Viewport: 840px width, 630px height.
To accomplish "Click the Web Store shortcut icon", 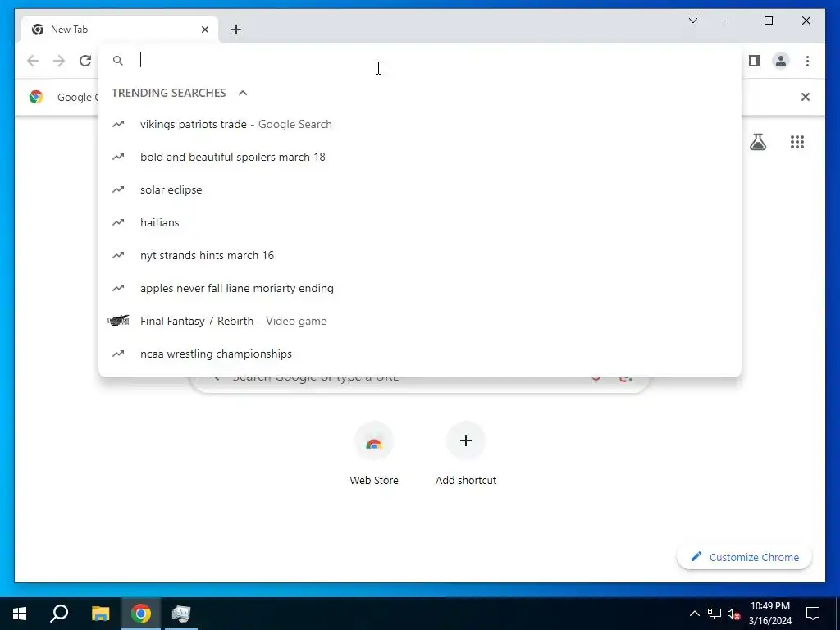I will click(374, 441).
